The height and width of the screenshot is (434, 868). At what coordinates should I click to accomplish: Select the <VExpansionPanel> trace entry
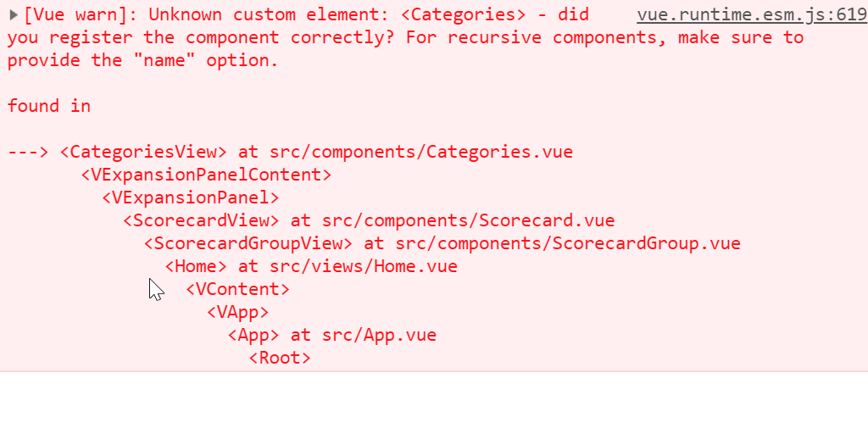tap(190, 198)
